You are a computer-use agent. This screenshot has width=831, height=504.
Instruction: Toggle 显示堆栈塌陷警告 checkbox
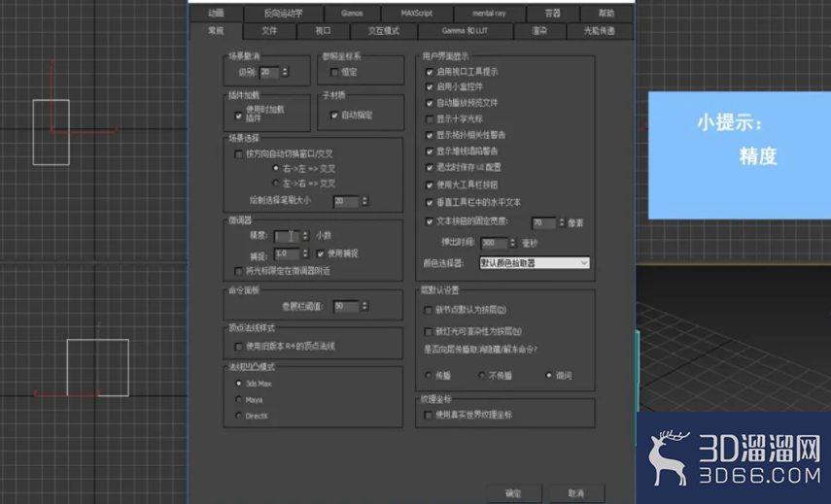(430, 151)
